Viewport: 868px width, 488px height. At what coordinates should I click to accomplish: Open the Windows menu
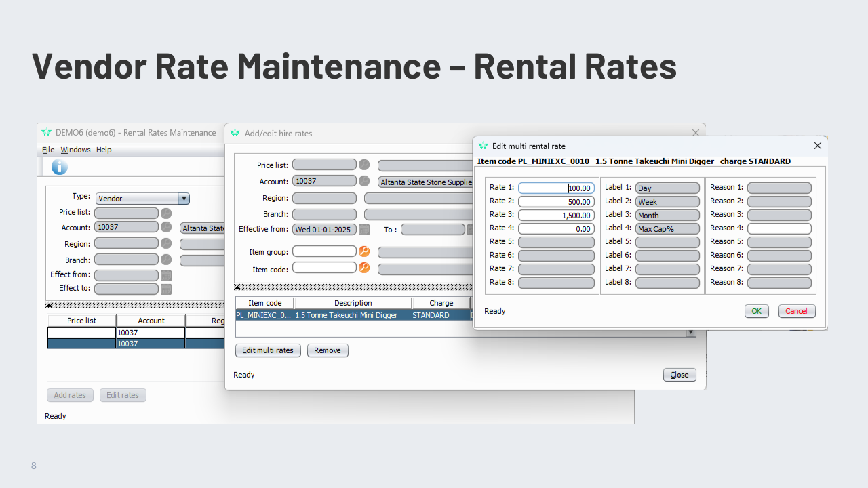75,150
